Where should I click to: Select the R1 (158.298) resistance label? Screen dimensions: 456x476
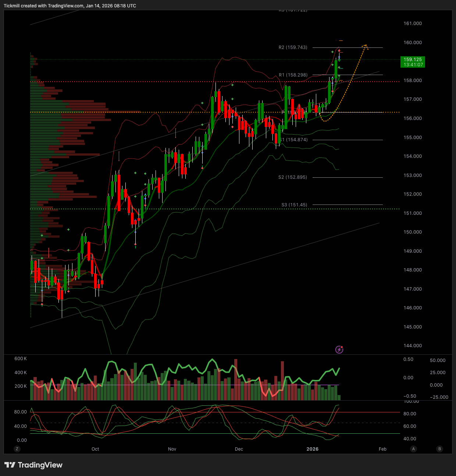(x=293, y=75)
